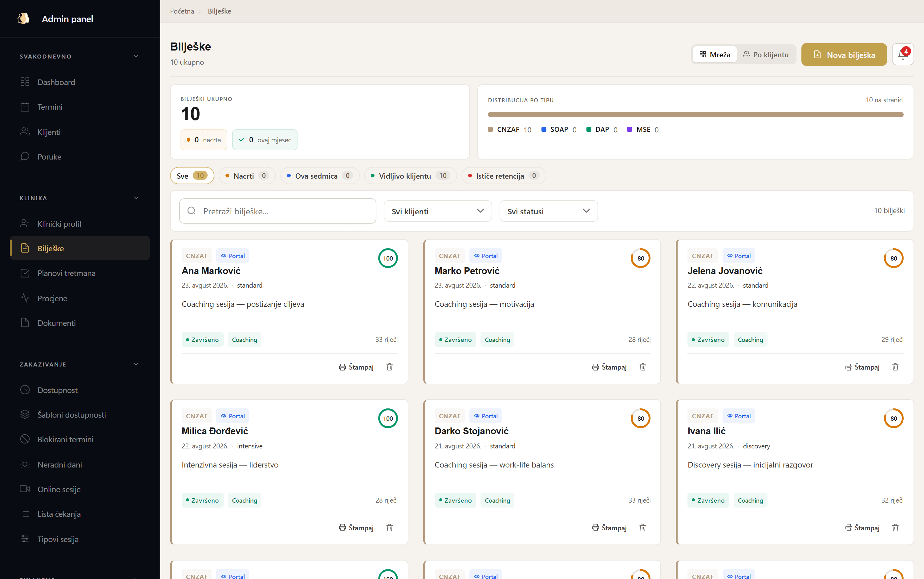
Task: Click the Neradni dani sun icon
Action: coord(25,464)
